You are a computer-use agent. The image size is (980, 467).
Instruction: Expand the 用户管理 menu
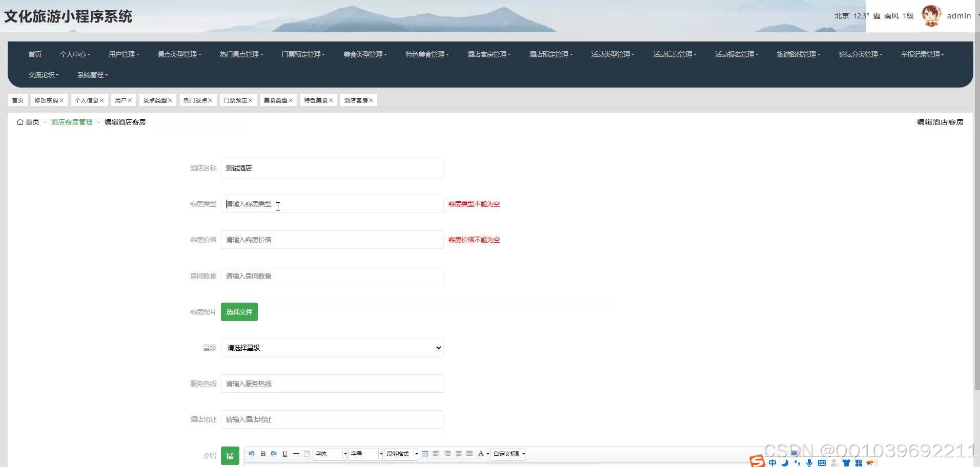point(124,54)
